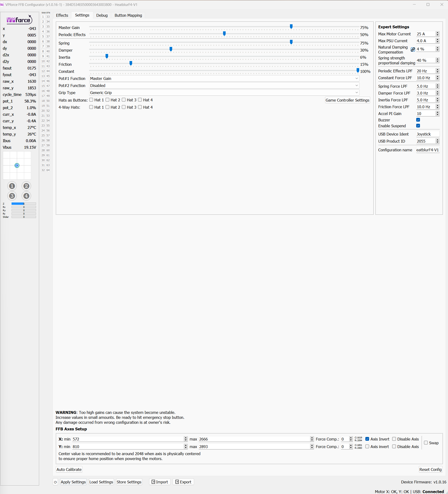Toggle Hats as Buttons Hat 1 checkbox

[91, 100]
